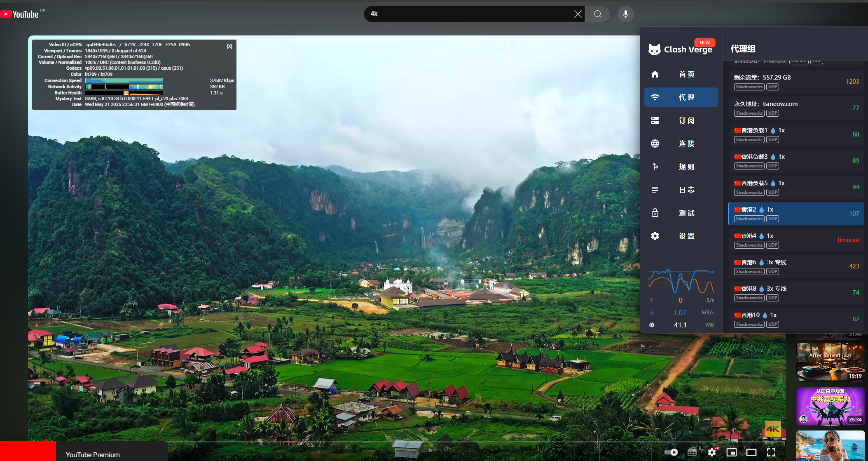This screenshot has width=868, height=461.
Task: Enable the miniplayer mode
Action: click(732, 452)
